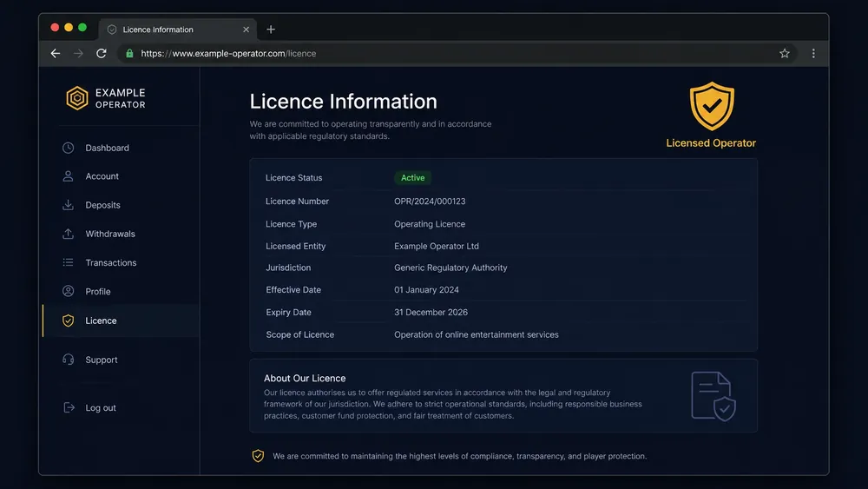Click the document shield icon in About section

point(713,396)
